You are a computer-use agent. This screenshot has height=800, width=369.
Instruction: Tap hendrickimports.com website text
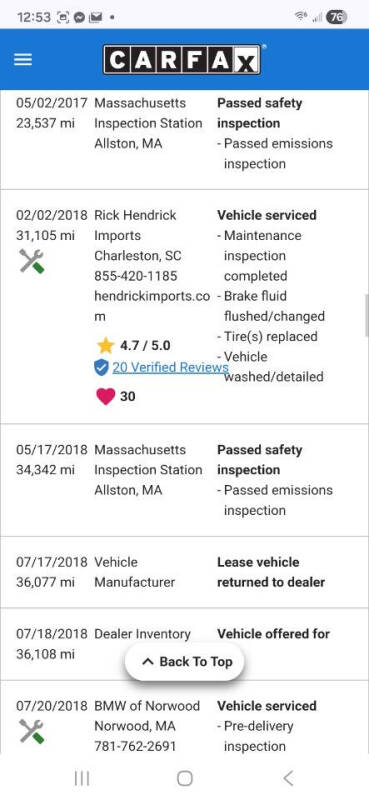click(x=152, y=306)
